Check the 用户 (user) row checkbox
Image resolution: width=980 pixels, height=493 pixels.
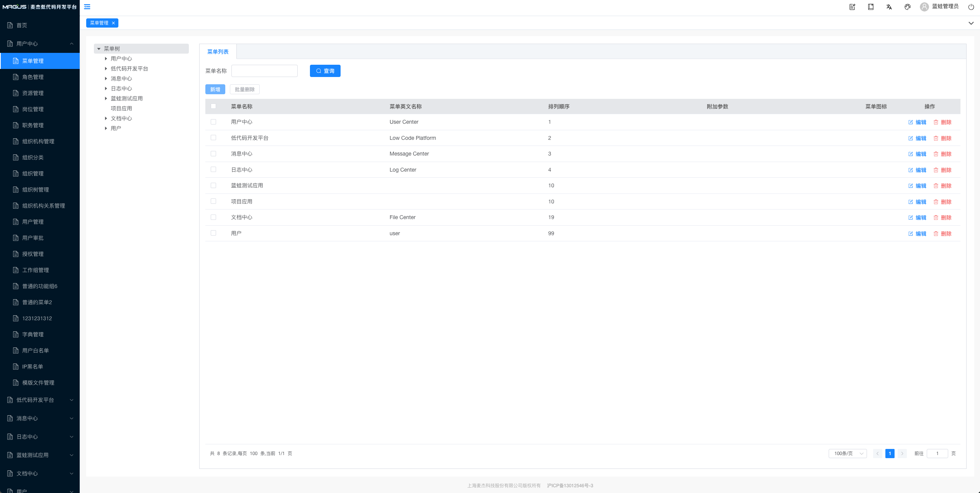213,233
